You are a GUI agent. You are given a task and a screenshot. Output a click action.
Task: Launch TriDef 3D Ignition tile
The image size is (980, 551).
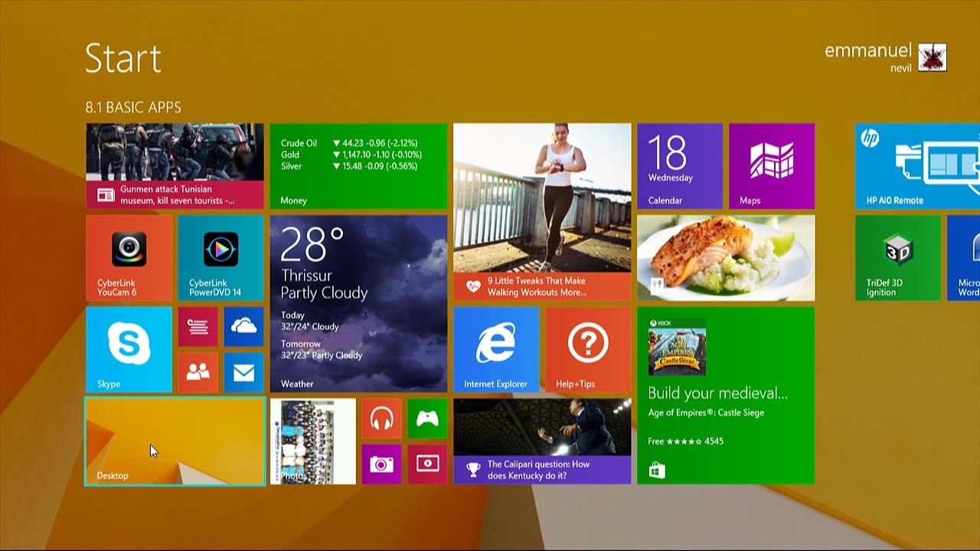click(x=898, y=258)
